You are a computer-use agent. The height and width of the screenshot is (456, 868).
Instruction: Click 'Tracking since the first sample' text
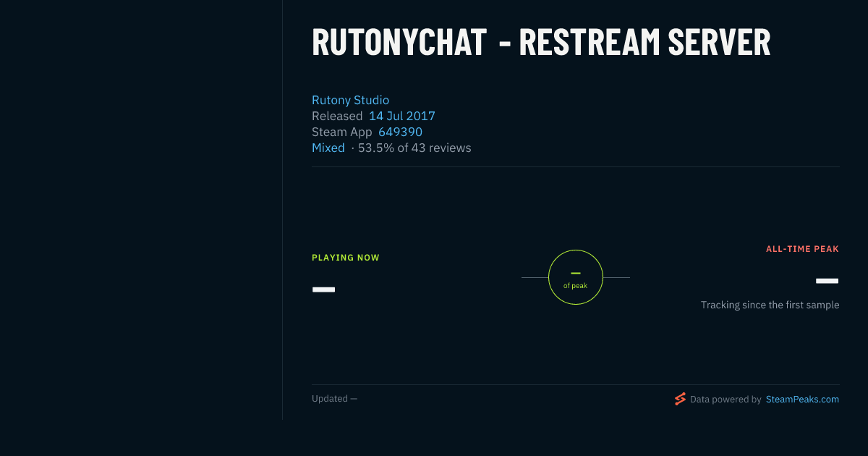point(770,305)
